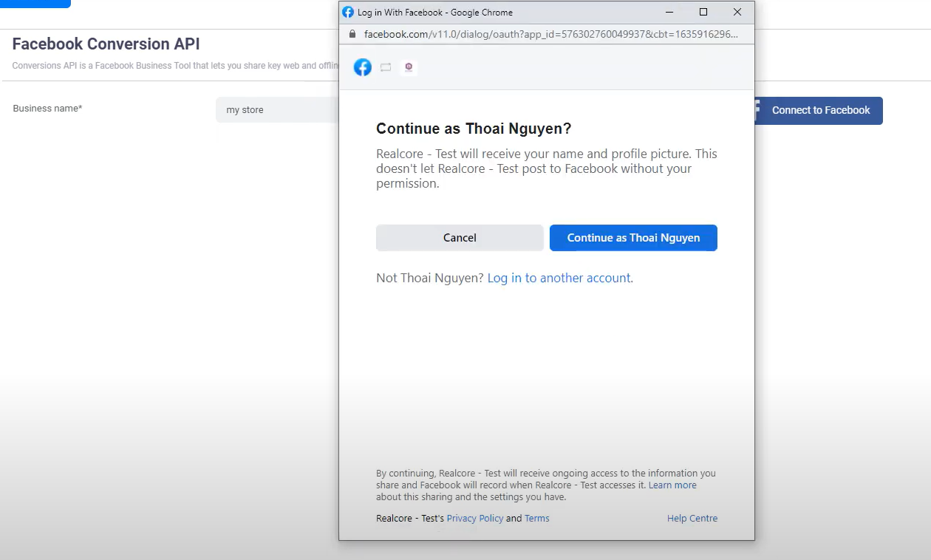Click the Facebook favicon in popup title bar

coord(348,12)
